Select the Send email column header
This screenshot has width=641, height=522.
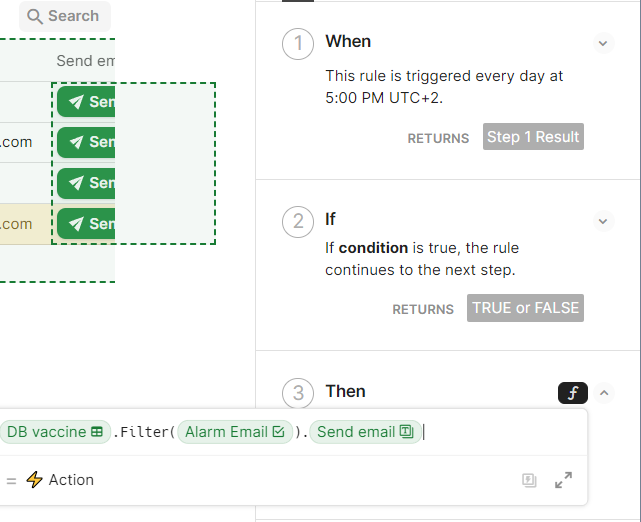85,61
